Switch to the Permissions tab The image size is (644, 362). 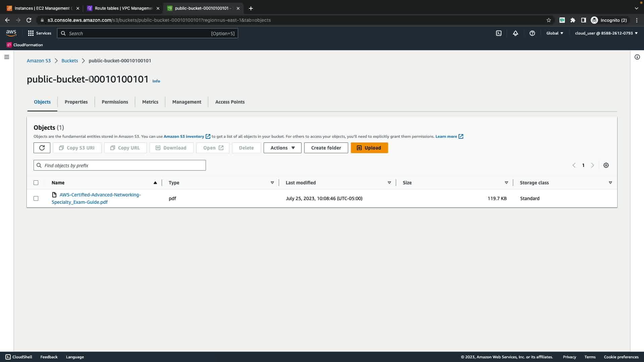115,102
